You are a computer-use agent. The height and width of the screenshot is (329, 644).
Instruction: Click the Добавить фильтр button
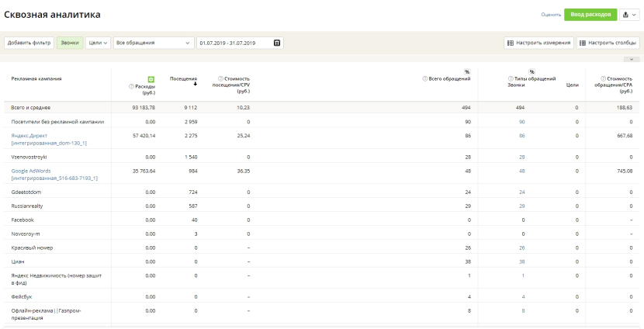click(29, 43)
